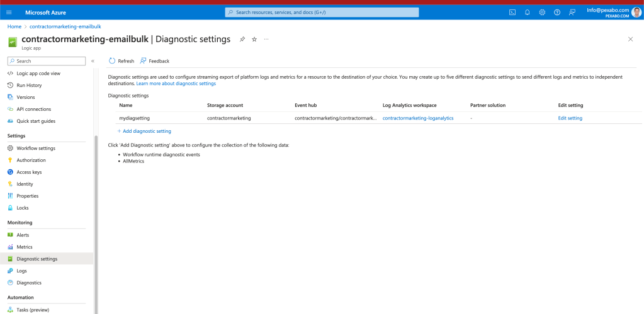Click the AllMetrics bullet text
Screen dimensions: 644x314
(133, 161)
